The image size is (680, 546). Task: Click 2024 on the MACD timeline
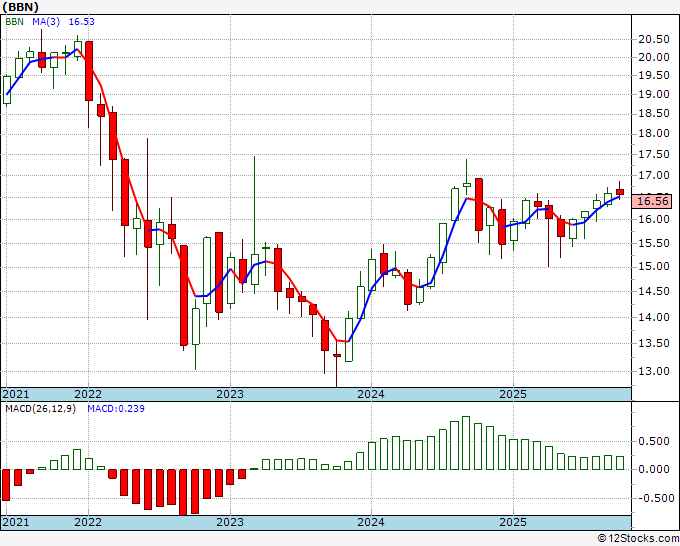pyautogui.click(x=371, y=522)
